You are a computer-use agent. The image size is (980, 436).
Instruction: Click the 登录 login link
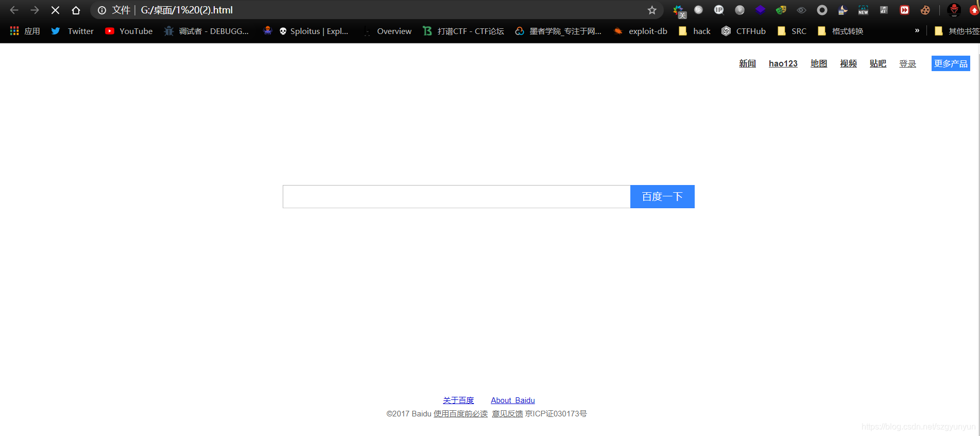pos(907,63)
